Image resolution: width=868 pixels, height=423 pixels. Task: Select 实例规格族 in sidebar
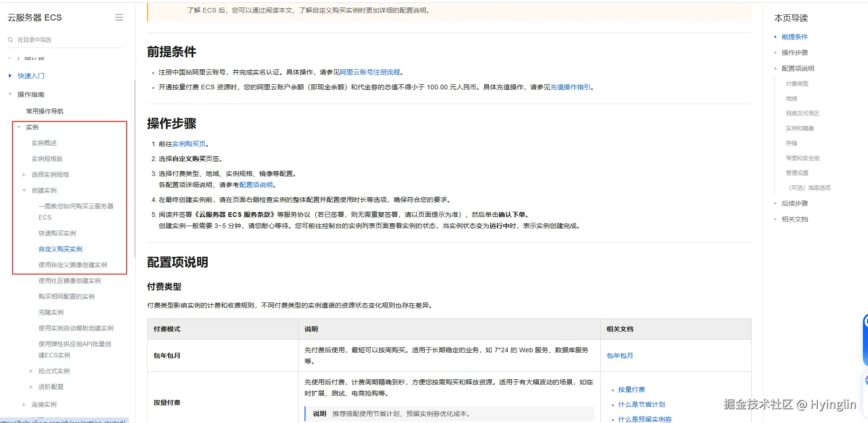coord(47,159)
